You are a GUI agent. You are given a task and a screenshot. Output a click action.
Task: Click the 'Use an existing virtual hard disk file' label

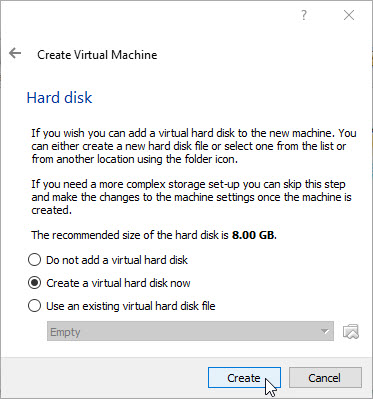(x=131, y=306)
